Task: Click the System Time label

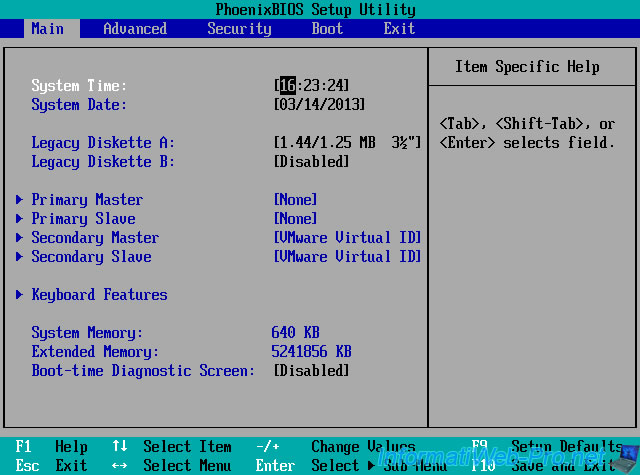Action: tap(79, 85)
